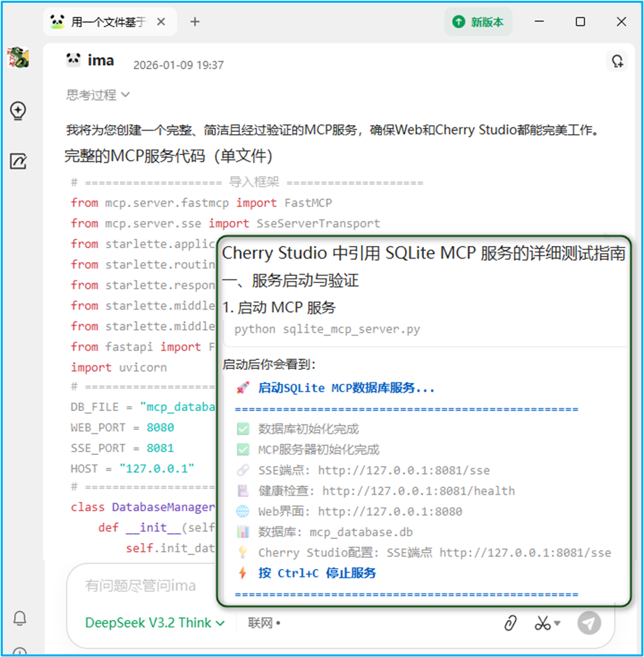The height and width of the screenshot is (657, 644).
Task: Click the user avatar in the sidebar
Action: [x=18, y=57]
